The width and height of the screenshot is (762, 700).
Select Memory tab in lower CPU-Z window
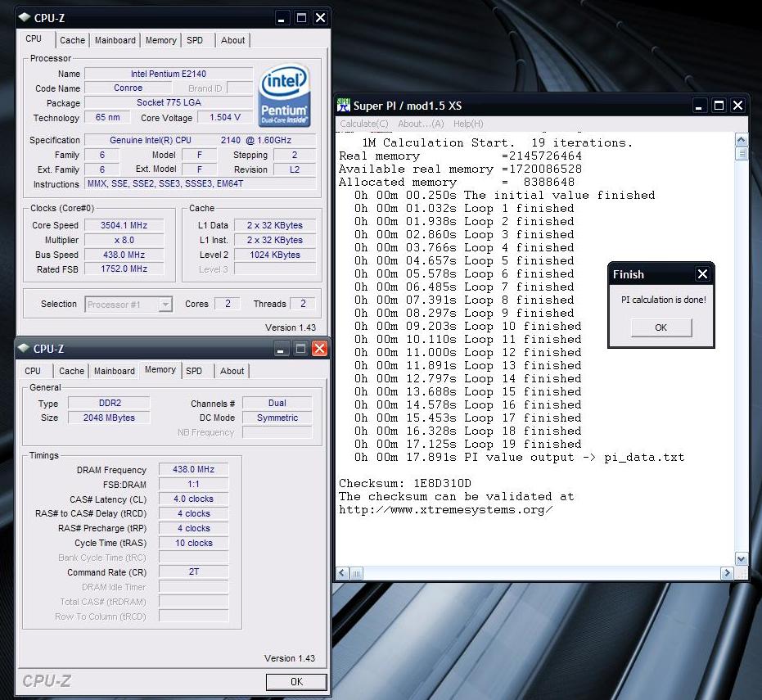[160, 369]
